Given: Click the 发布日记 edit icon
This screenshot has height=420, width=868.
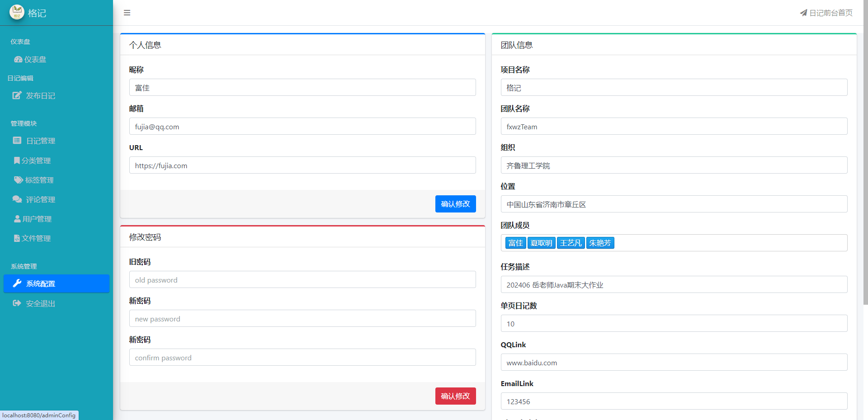Looking at the screenshot, I should point(17,95).
